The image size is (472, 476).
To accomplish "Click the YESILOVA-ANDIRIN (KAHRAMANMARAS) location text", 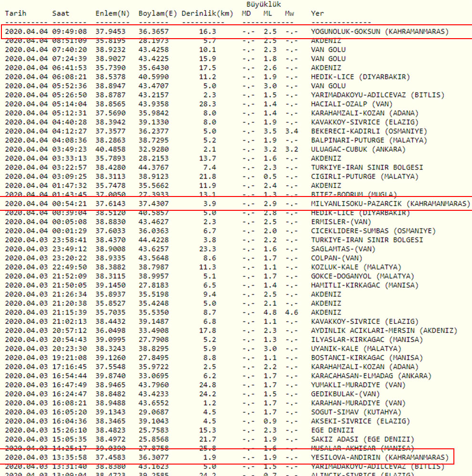I will pos(380,457).
